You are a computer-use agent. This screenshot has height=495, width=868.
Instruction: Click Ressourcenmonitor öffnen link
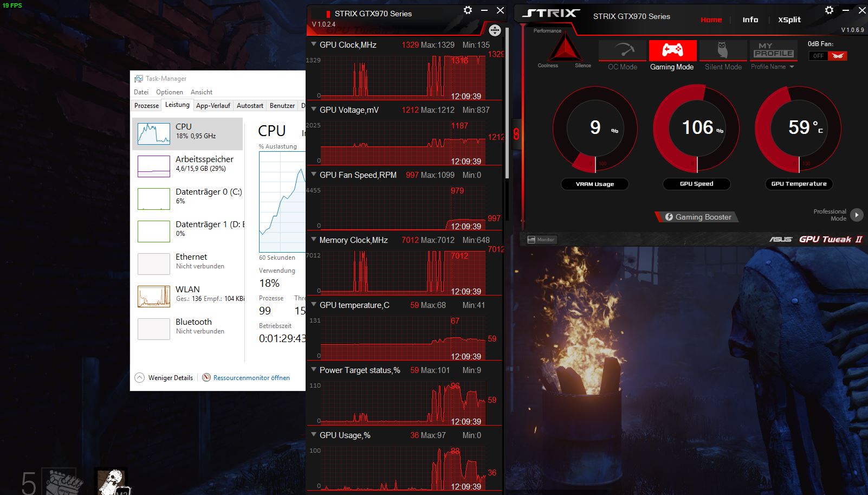click(251, 378)
